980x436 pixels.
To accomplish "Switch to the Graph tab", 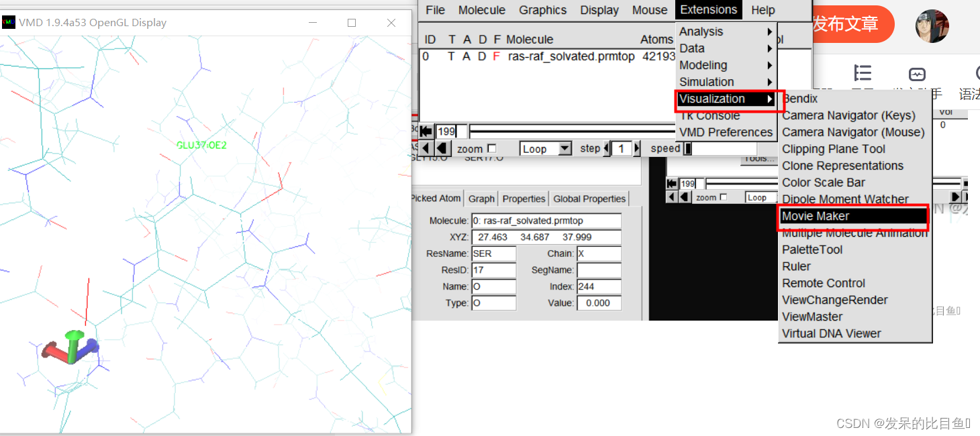I will 481,199.
